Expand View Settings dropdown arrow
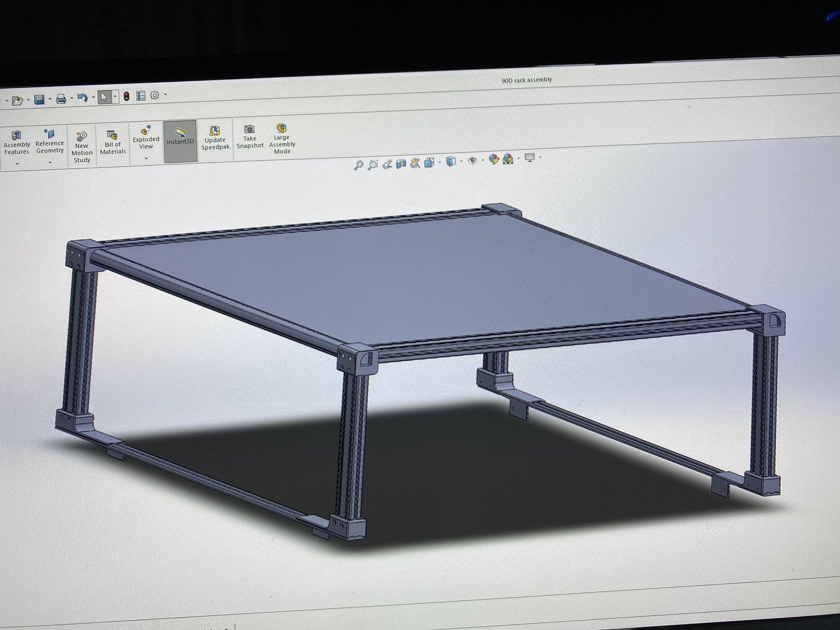The image size is (840, 630). click(x=540, y=157)
